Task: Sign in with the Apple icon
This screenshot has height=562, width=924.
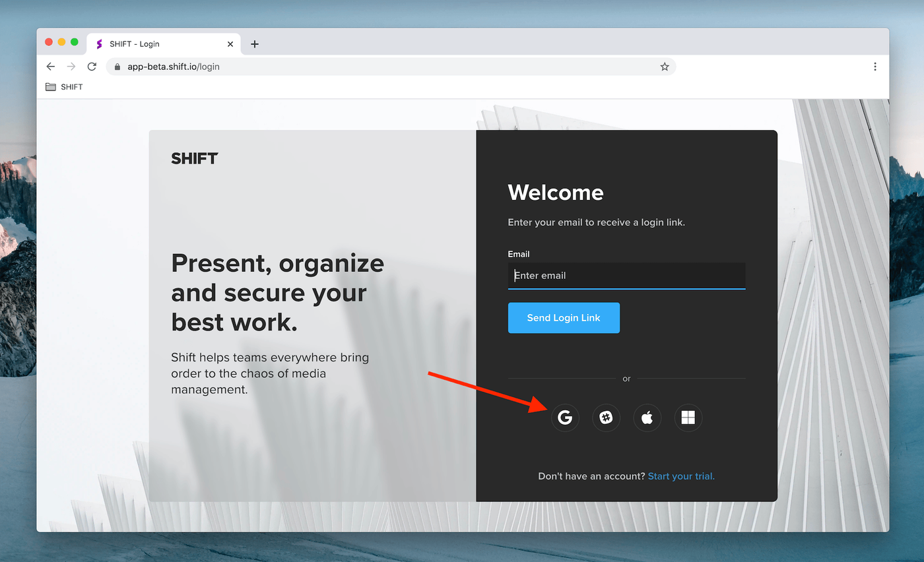Action: [647, 418]
